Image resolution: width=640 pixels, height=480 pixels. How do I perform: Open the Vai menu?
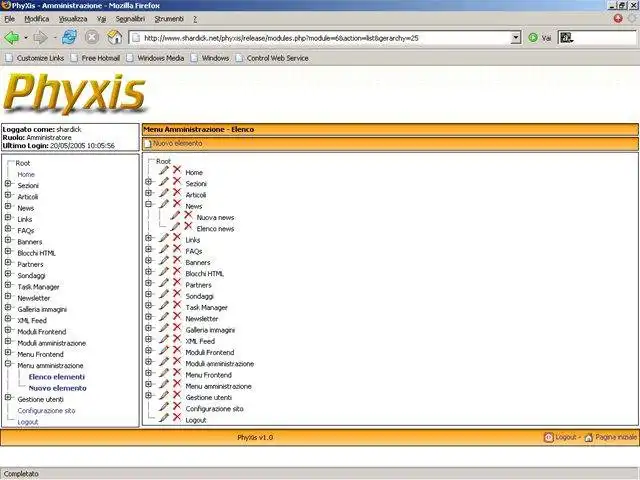[101, 19]
